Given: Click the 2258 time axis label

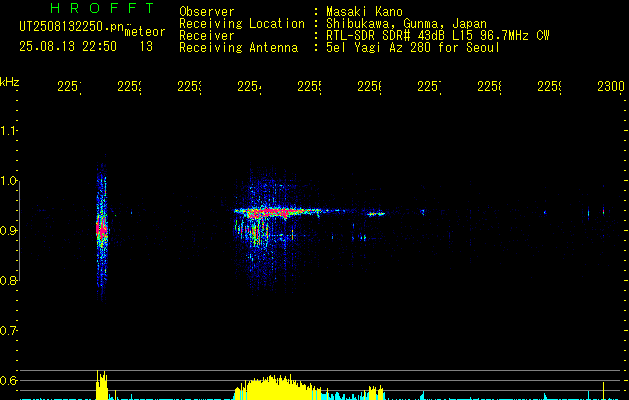Looking at the screenshot, I should [489, 87].
